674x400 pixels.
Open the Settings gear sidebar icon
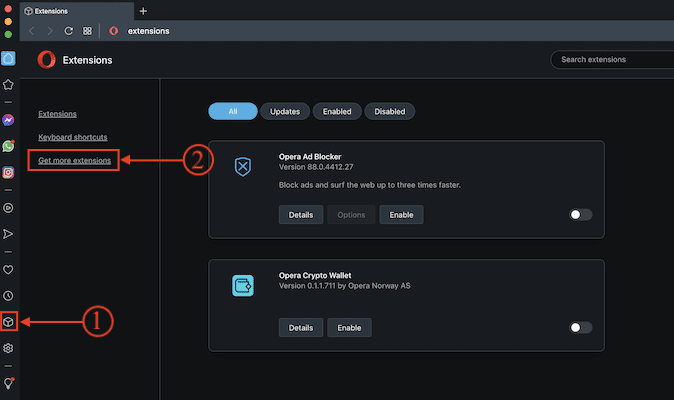click(x=8, y=348)
